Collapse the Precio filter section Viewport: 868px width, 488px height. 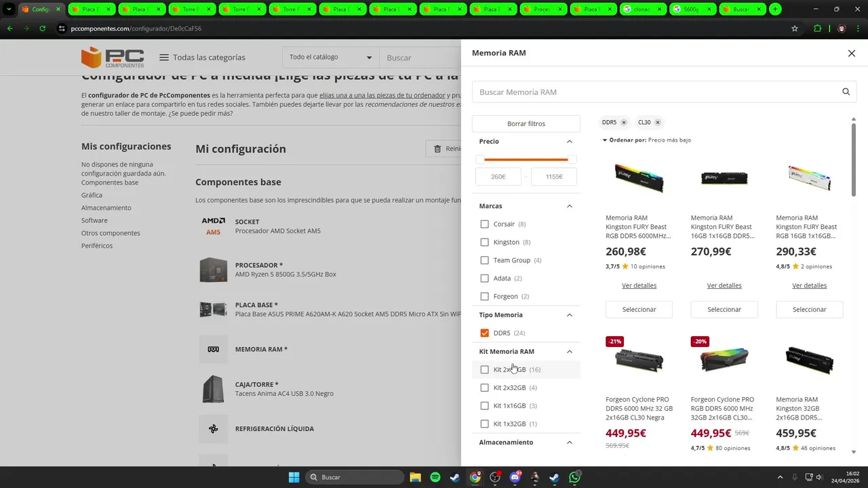[x=569, y=142]
